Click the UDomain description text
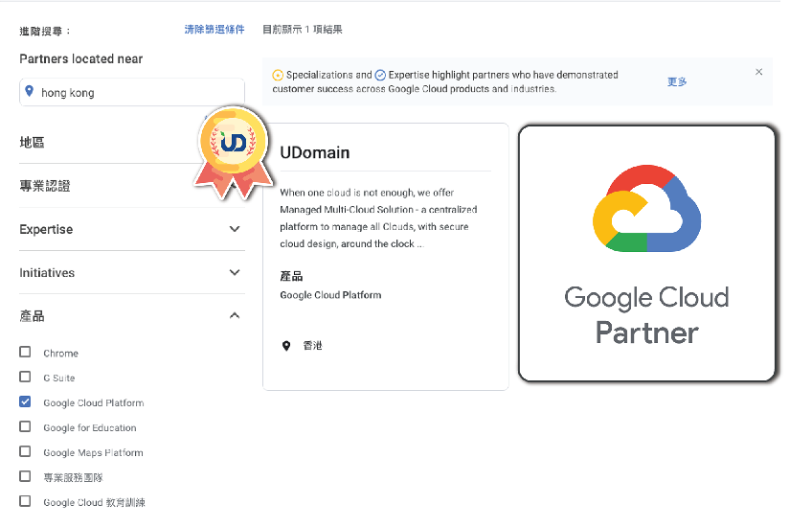The width and height of the screenshot is (812, 527). click(378, 218)
